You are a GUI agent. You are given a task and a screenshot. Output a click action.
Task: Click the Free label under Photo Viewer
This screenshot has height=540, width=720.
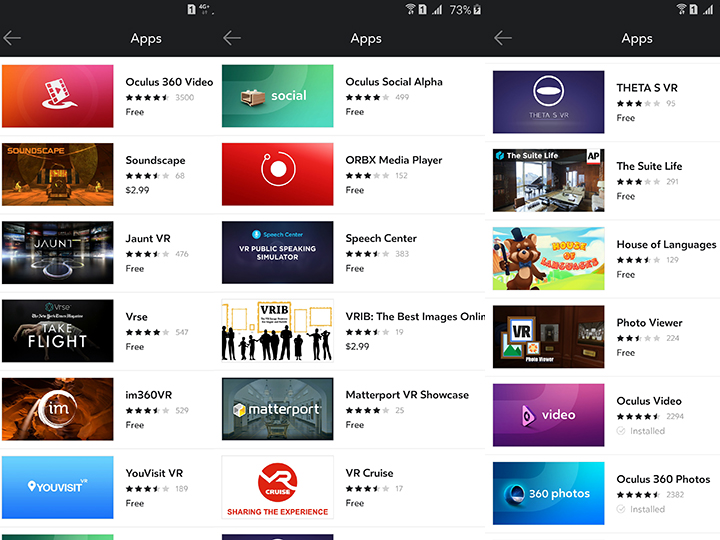point(625,353)
